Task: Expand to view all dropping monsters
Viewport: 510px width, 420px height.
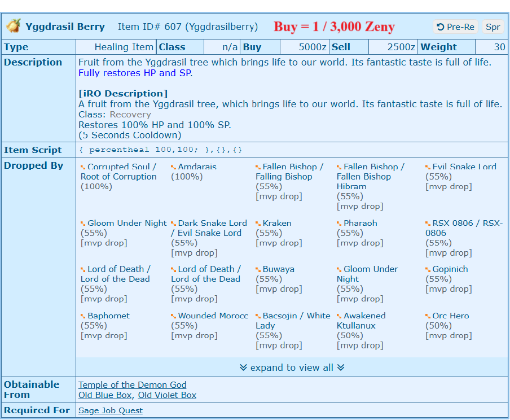Action: click(x=292, y=368)
